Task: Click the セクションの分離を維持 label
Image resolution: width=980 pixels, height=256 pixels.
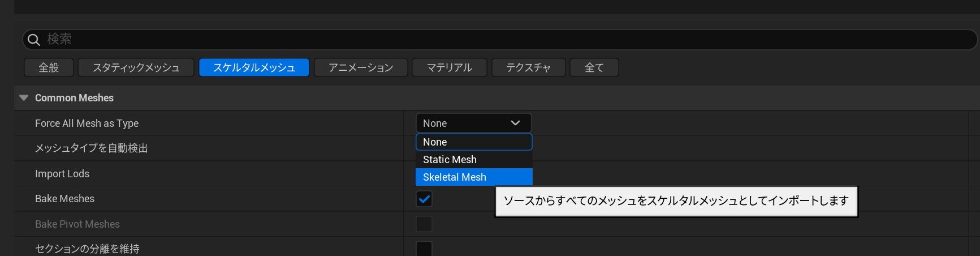Action: pyautogui.click(x=87, y=249)
